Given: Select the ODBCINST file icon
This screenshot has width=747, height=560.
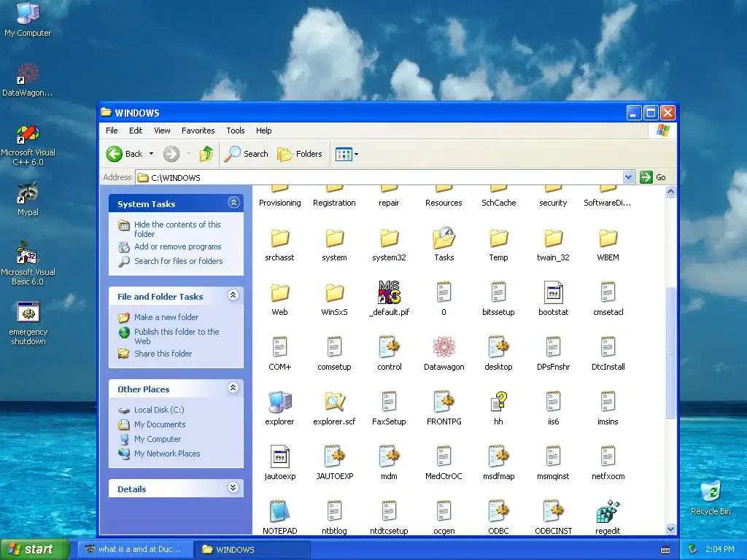Looking at the screenshot, I should pos(553,511).
